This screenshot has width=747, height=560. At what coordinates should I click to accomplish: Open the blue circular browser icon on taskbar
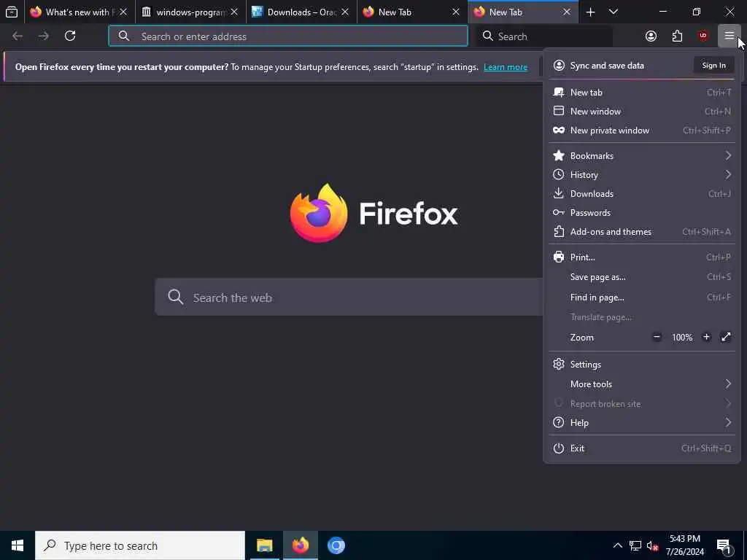(336, 545)
